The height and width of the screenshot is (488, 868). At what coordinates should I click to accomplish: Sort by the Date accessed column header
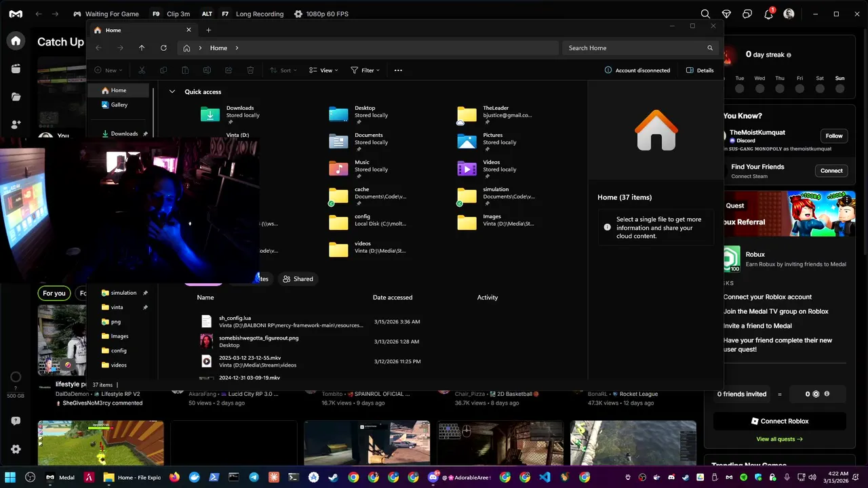coord(393,297)
